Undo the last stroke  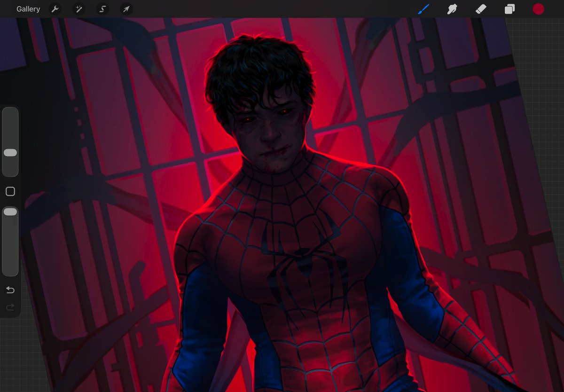tap(10, 290)
